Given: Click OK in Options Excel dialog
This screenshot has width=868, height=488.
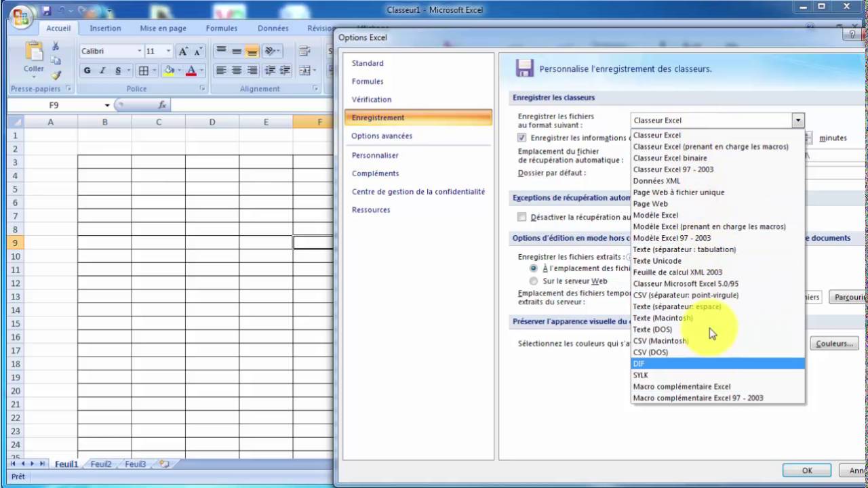Looking at the screenshot, I should [807, 470].
